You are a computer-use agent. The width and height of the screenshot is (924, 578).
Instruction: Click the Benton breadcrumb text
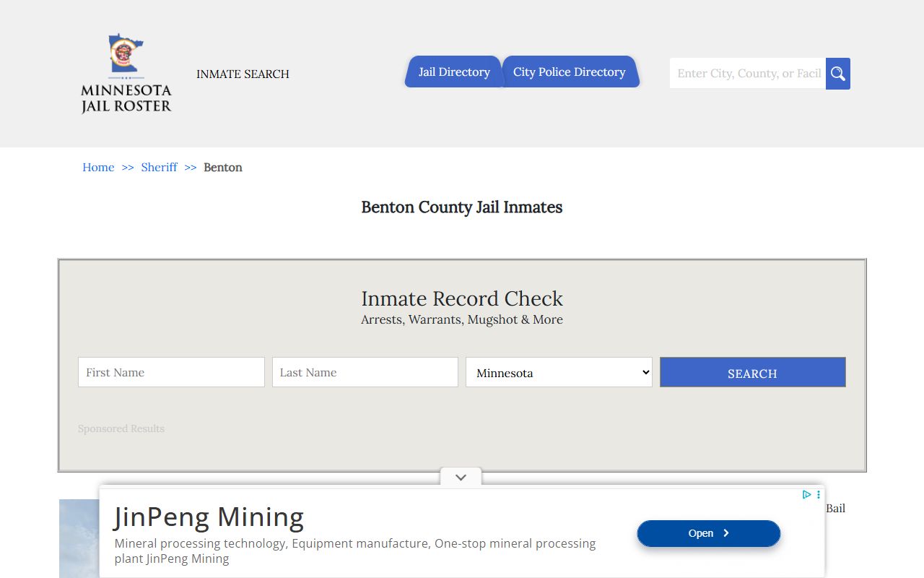(x=223, y=167)
